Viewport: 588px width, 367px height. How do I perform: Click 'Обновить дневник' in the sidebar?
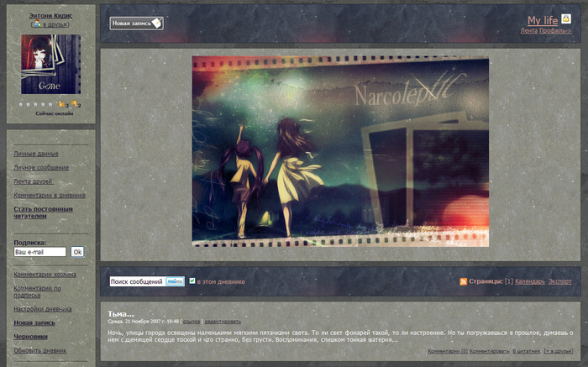[40, 351]
